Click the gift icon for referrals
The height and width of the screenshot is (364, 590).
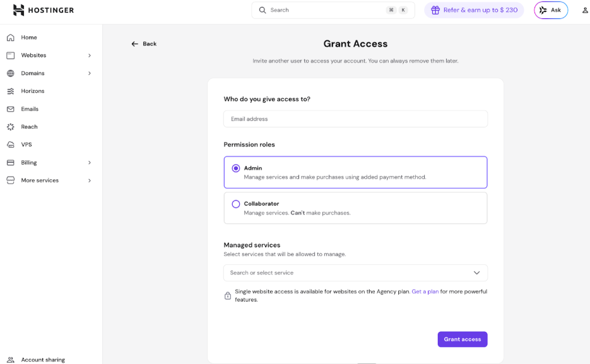[435, 10]
